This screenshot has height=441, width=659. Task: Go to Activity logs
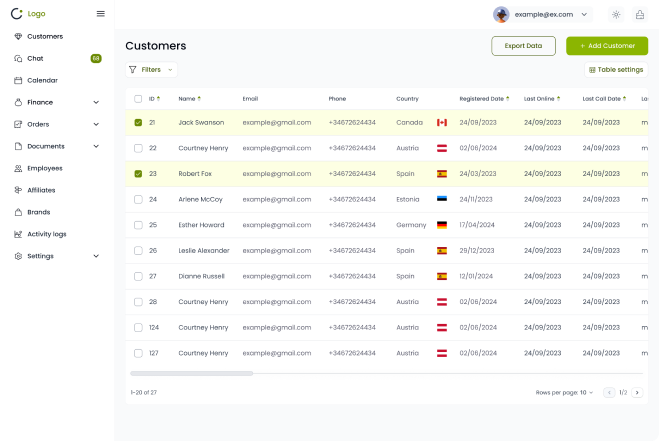(46, 234)
